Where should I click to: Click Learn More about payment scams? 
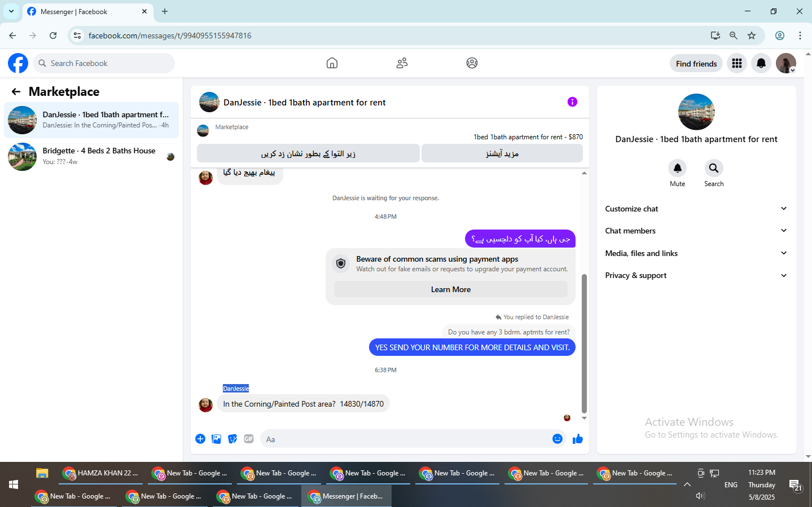pos(451,289)
